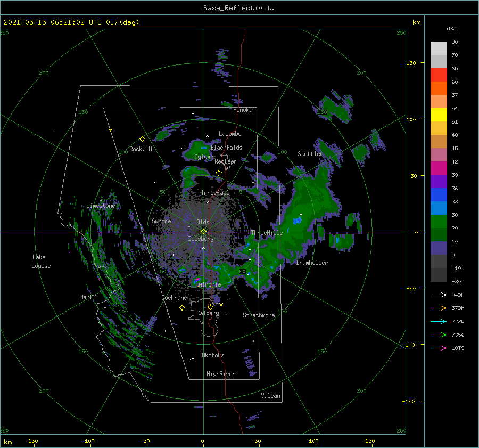Select the dark green 20–10 dBZ swatch
Viewport: 479px width, 448px height.
[439, 235]
